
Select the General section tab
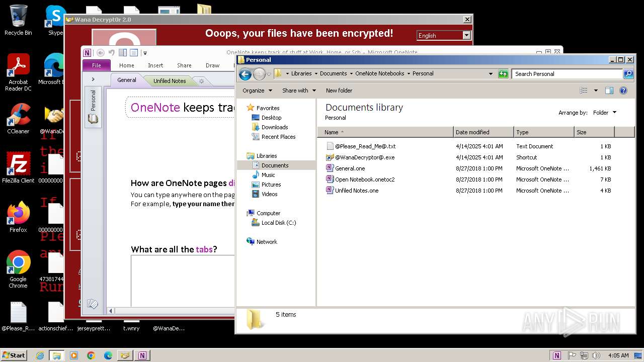[x=127, y=80]
